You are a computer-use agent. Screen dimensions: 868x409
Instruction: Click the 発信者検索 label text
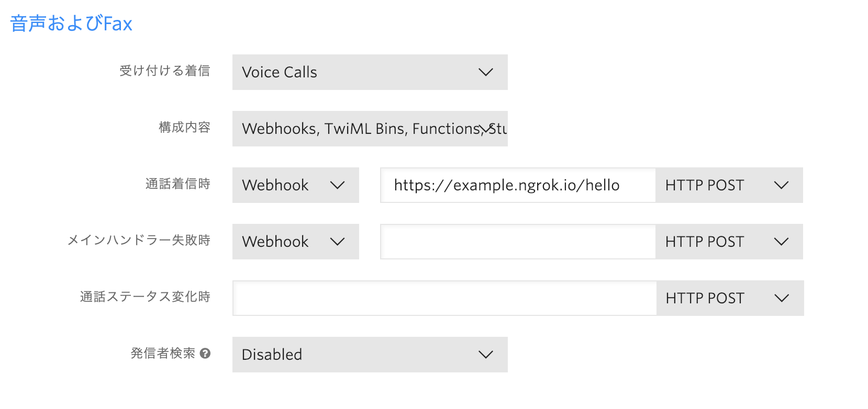pos(163,354)
